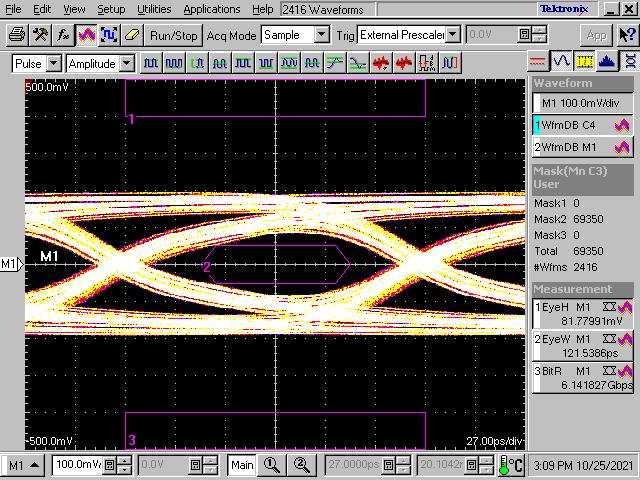Click the printer icon in the toolbar

tap(17, 34)
